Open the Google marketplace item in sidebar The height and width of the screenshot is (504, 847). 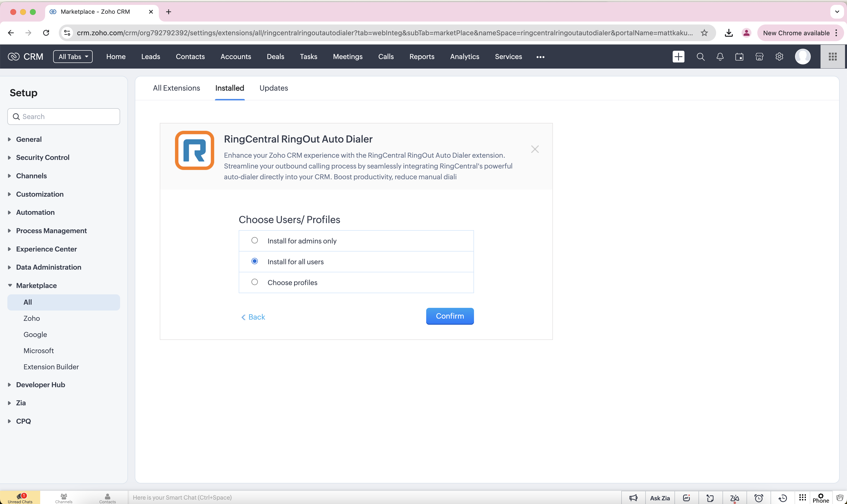[35, 335]
